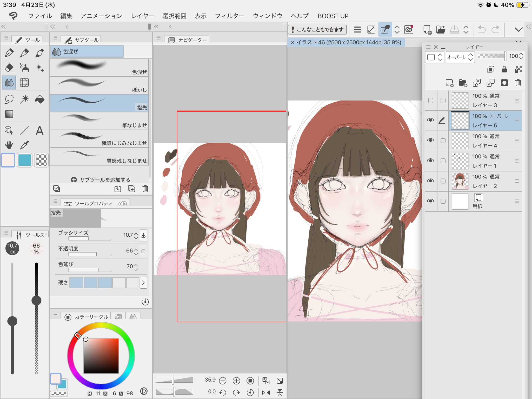Click the flip horizontal icon in Navigator
Screen dimensions: 532x399
(x=266, y=392)
